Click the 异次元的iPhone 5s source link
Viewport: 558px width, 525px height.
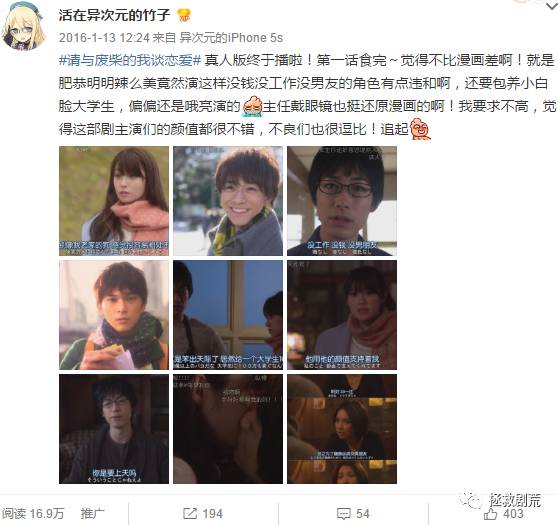(231, 38)
